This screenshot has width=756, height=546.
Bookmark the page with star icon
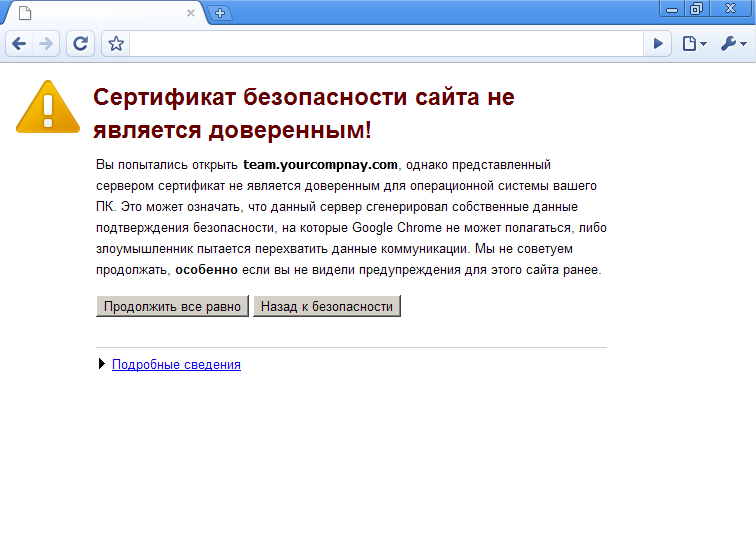116,44
